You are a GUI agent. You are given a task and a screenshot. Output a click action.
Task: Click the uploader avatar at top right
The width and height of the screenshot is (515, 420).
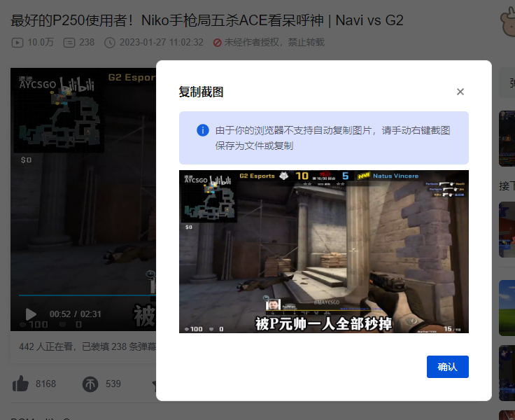click(508, 22)
